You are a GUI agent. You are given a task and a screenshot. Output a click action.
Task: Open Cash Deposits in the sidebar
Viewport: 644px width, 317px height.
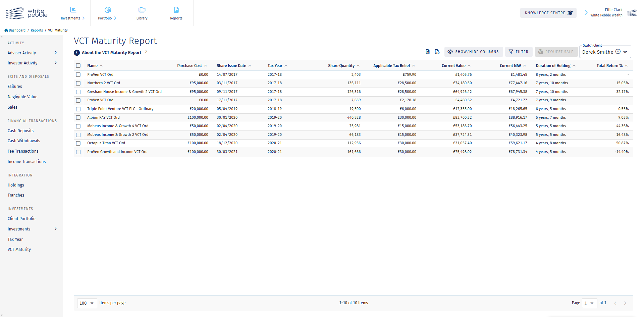point(20,131)
